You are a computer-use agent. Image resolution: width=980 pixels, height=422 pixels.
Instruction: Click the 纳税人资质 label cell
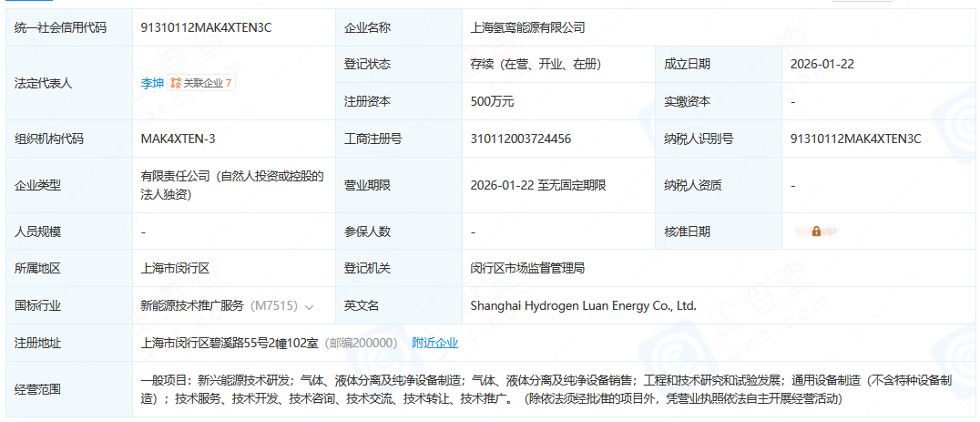719,186
